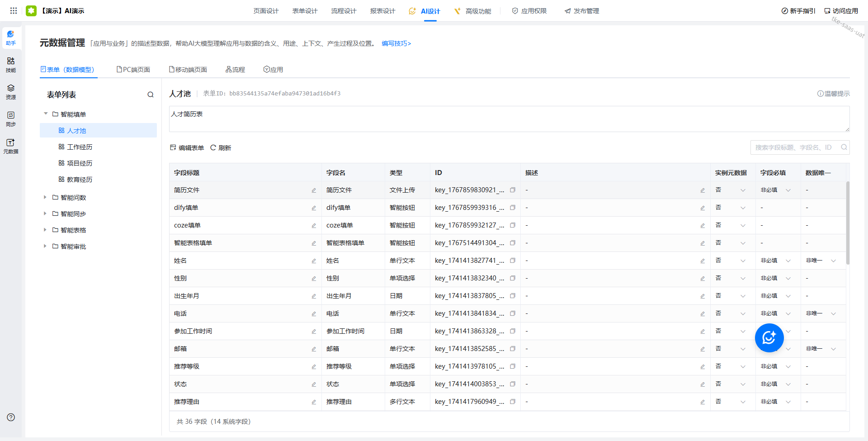Click the search icon in field search box

[x=844, y=147]
